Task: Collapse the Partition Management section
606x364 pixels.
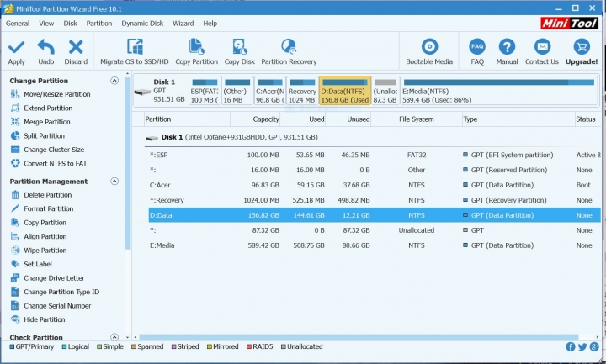Action: (114, 182)
